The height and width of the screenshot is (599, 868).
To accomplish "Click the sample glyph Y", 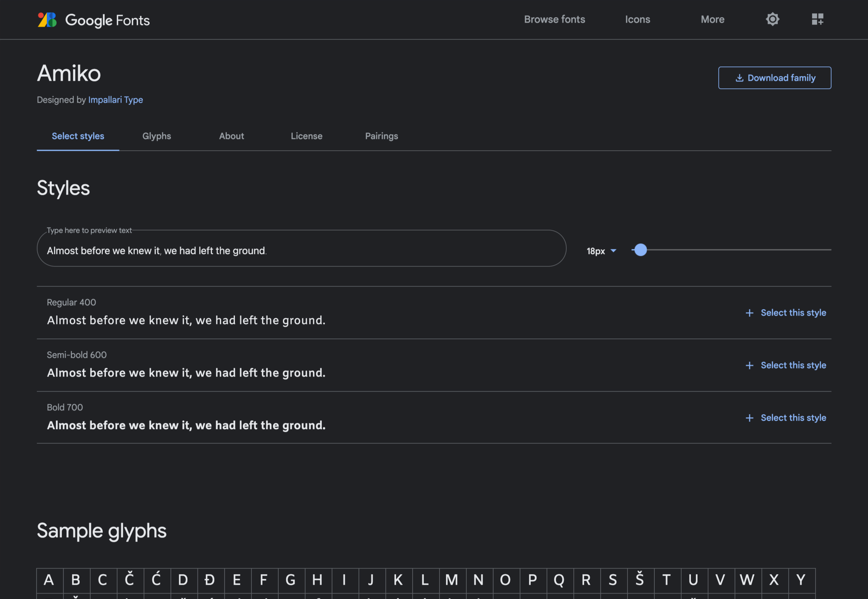I will click(x=802, y=581).
